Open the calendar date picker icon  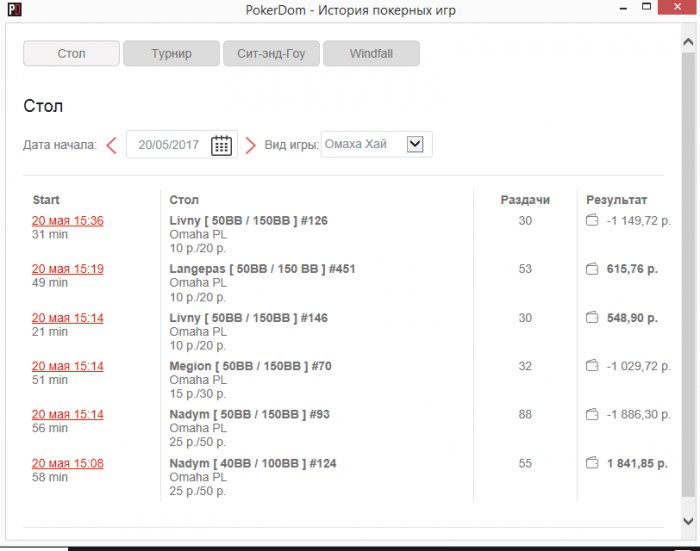(x=221, y=145)
